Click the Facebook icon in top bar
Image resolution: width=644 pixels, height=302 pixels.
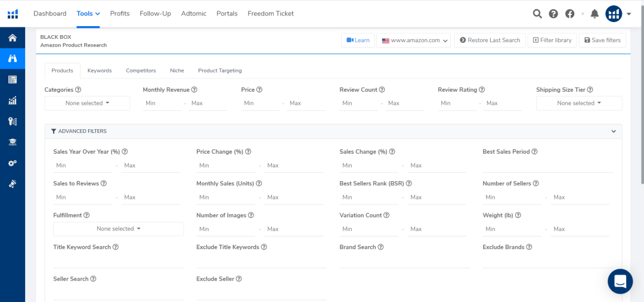coord(569,14)
